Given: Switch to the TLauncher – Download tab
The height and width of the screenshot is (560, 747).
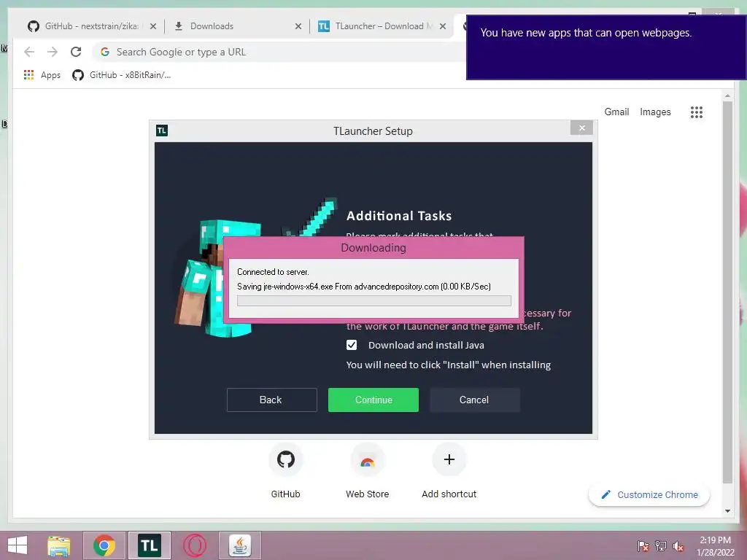Looking at the screenshot, I should click(x=376, y=26).
